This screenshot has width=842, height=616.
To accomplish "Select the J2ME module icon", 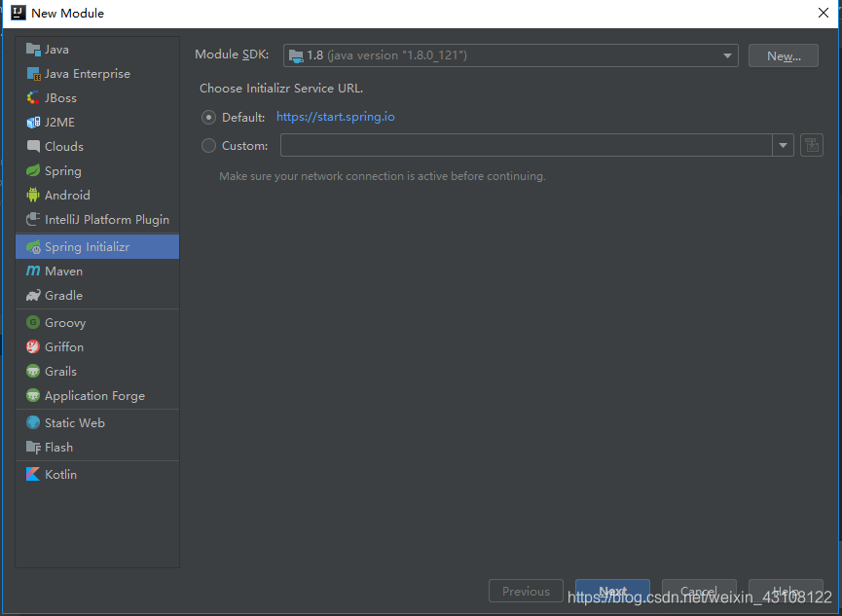I will (x=33, y=123).
